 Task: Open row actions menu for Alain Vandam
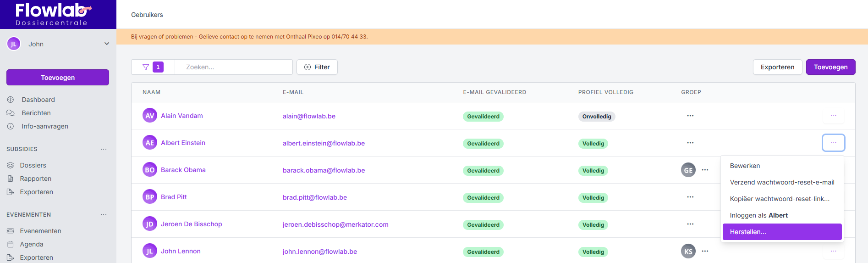point(833,116)
